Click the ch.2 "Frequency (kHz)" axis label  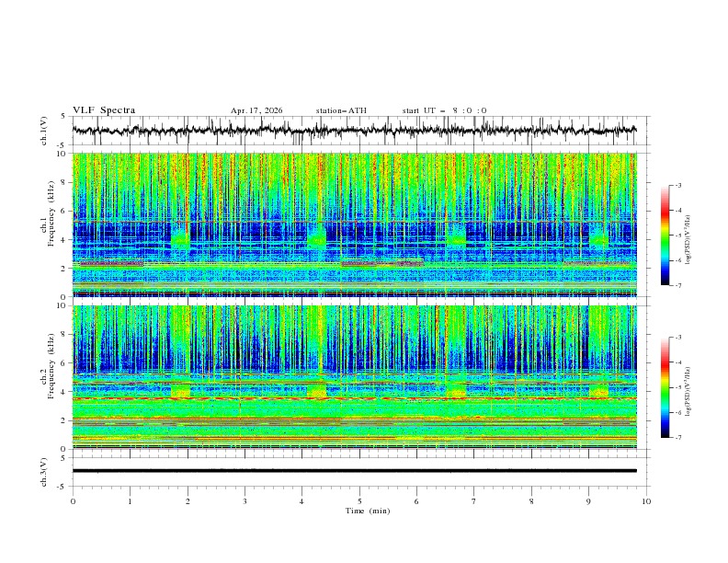coord(51,366)
